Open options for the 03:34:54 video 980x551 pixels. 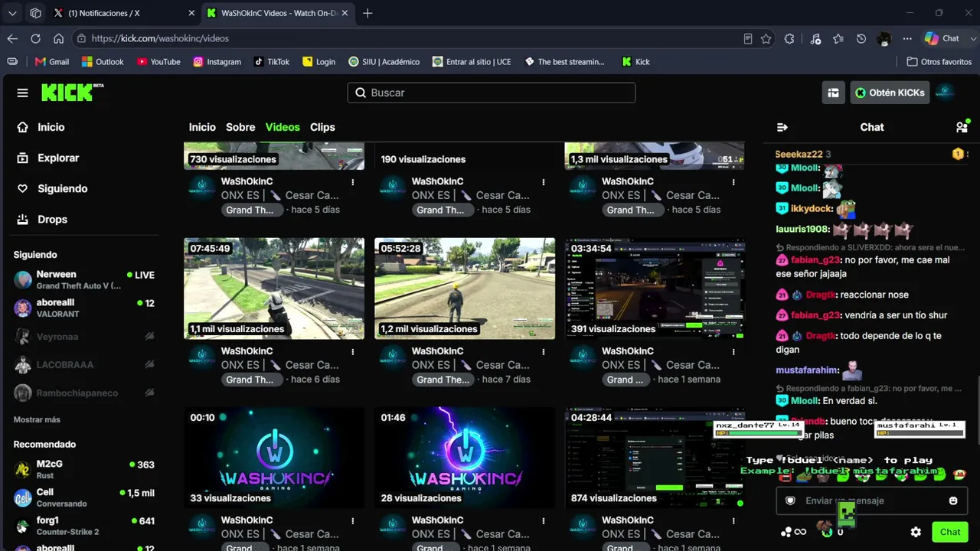733,351
